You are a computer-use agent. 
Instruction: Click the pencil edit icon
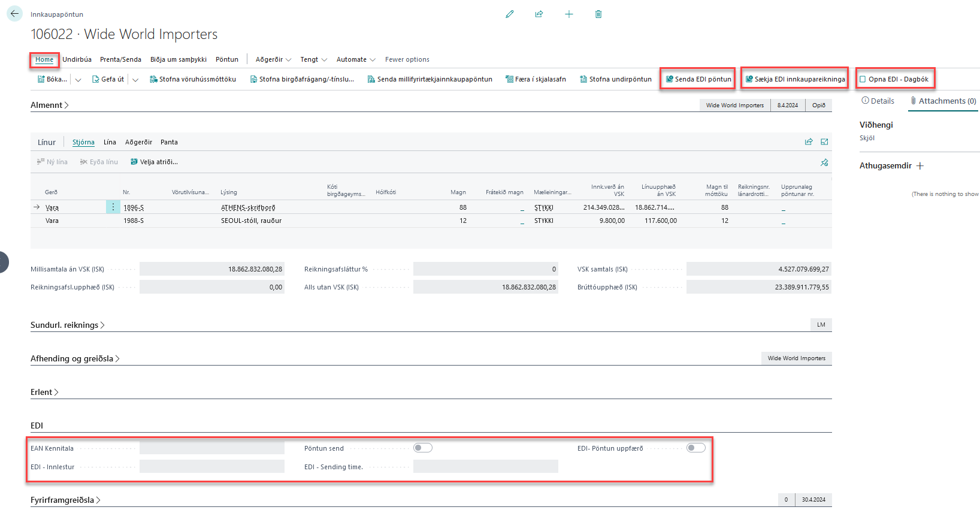pos(510,14)
